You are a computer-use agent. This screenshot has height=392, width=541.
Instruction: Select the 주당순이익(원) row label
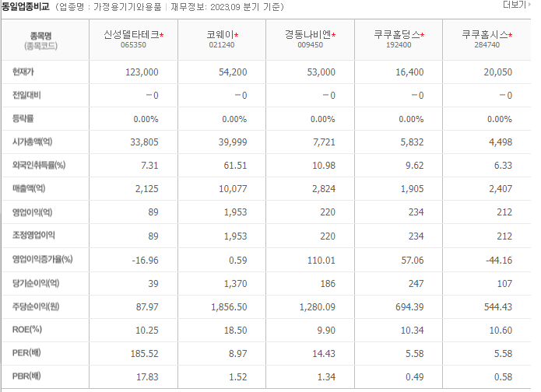click(x=36, y=306)
